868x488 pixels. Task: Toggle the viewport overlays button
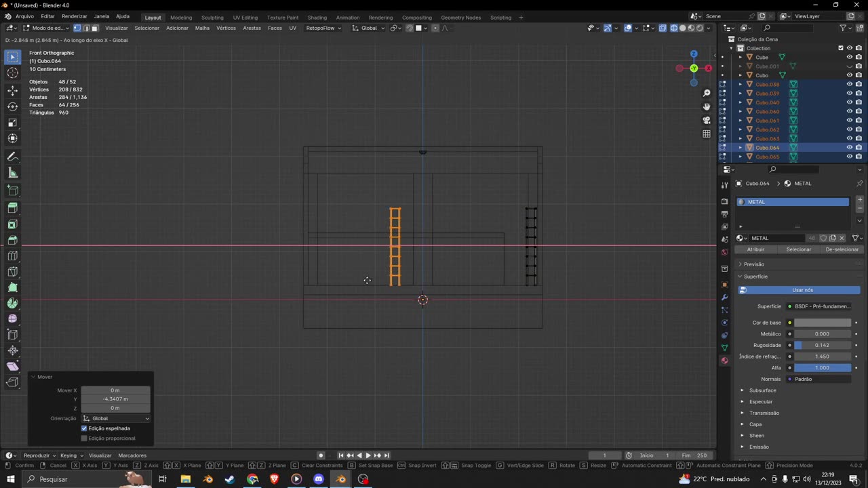[628, 28]
